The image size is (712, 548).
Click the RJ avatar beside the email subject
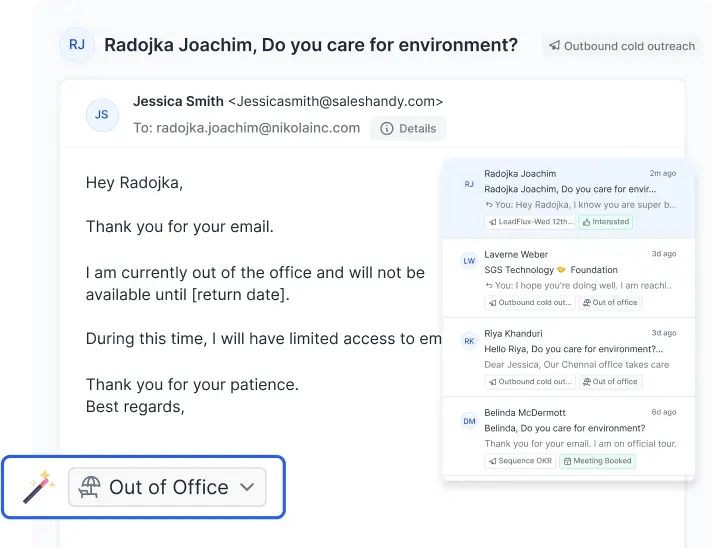point(76,45)
